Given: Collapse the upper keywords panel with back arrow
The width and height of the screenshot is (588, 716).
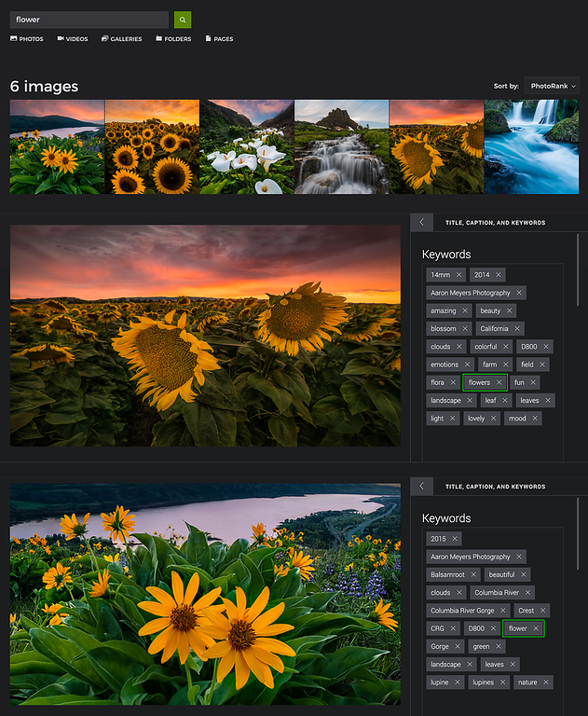Looking at the screenshot, I should coord(422,223).
